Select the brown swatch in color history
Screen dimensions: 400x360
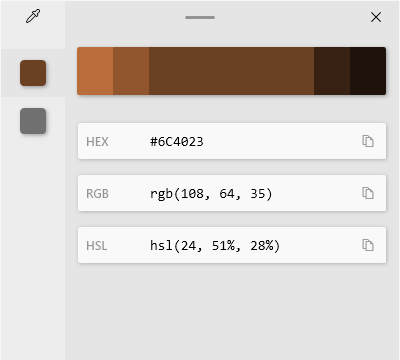(x=33, y=73)
